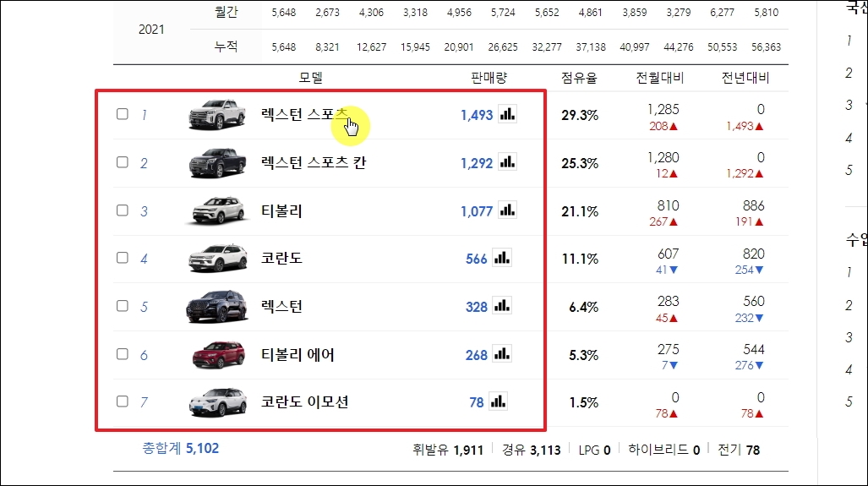Open sales chart icon in 티볼리 1,077 row
Viewport: 868px width, 486px height.
pyautogui.click(x=507, y=210)
